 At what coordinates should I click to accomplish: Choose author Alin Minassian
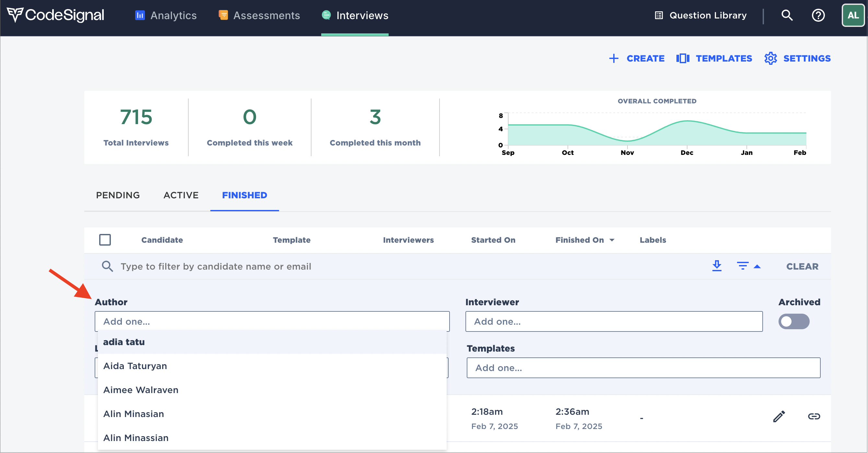coord(272,437)
